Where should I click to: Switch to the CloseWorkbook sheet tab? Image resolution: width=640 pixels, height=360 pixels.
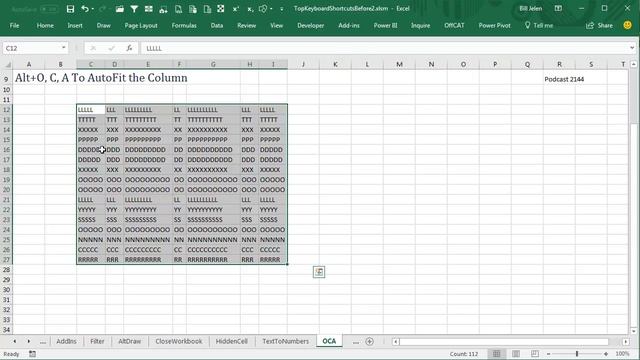[179, 341]
